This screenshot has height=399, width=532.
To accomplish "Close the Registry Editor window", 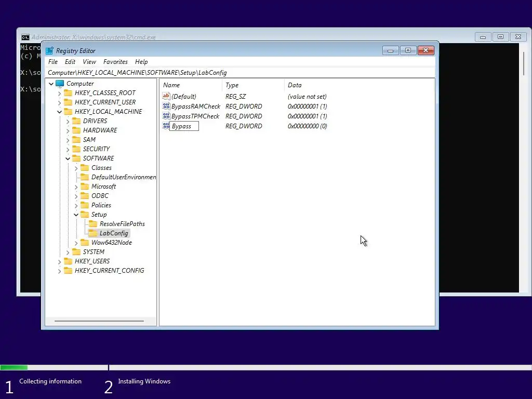I will click(x=426, y=50).
